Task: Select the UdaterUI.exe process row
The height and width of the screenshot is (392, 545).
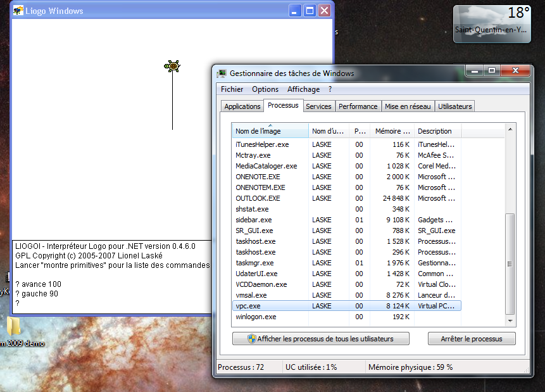Action: tap(346, 274)
